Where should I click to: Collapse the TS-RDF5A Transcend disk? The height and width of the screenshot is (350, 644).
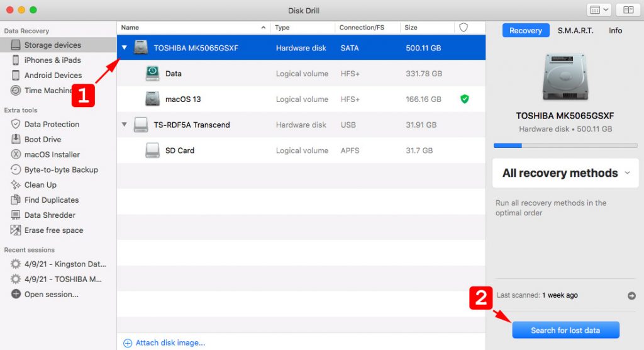[125, 125]
